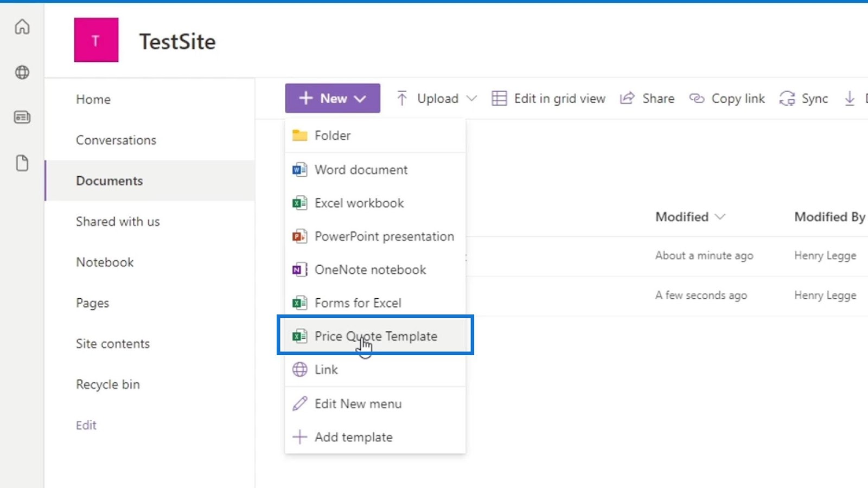Click the Sync icon in toolbar
Viewport: 868px width, 488px height.
click(x=787, y=99)
